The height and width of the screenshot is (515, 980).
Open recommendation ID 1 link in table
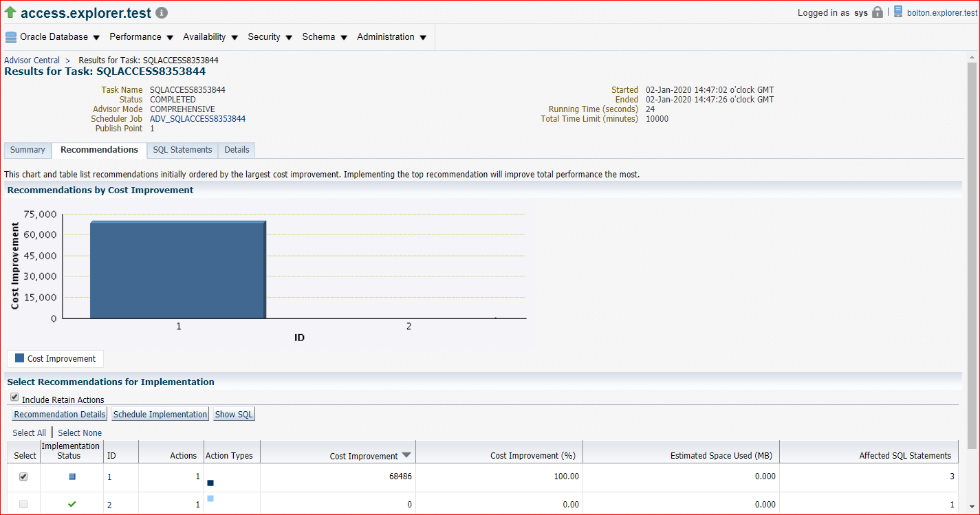[109, 477]
